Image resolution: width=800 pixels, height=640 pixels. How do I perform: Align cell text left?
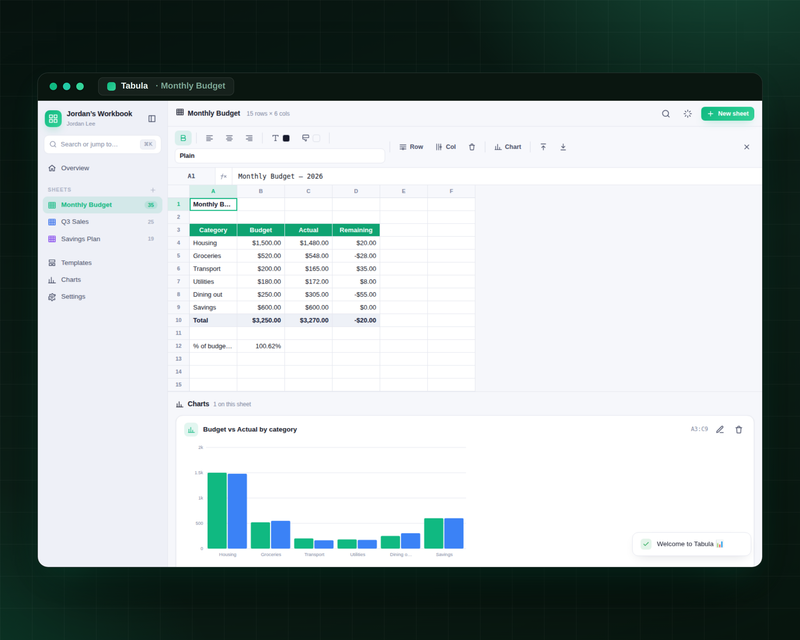(x=209, y=138)
